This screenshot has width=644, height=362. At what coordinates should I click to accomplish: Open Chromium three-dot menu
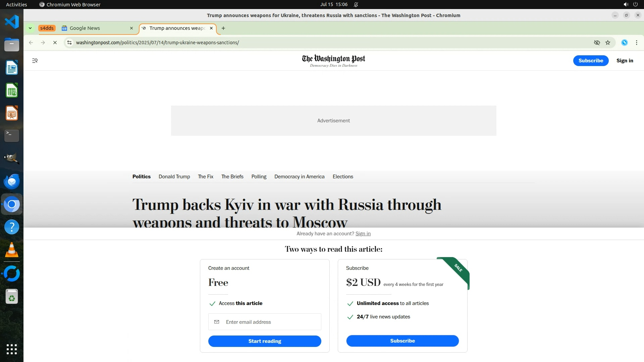636,43
